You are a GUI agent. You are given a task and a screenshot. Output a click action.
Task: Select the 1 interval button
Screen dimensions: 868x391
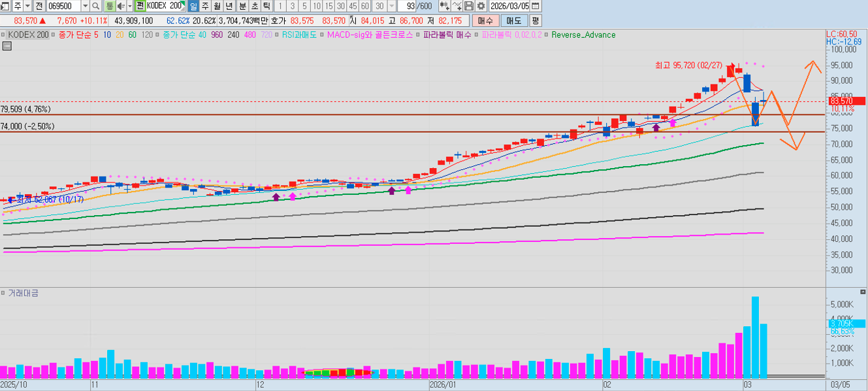tap(280, 6)
